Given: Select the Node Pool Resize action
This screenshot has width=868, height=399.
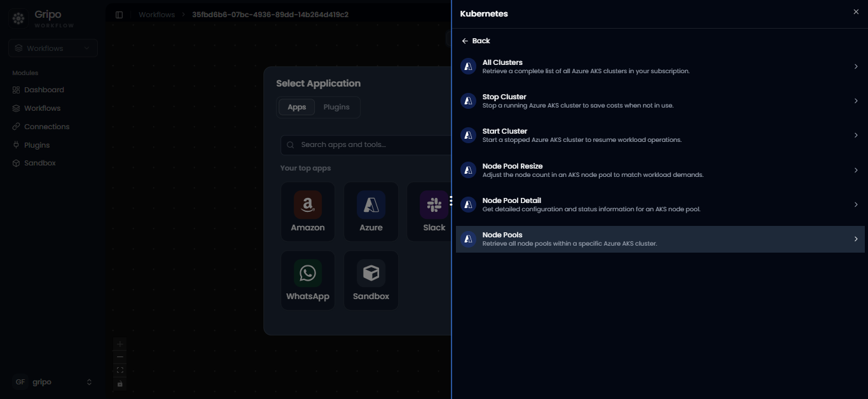Looking at the screenshot, I should click(660, 170).
